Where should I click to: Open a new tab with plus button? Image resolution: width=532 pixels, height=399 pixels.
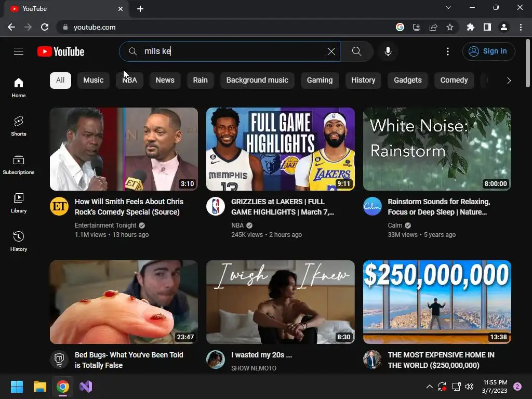click(x=140, y=9)
